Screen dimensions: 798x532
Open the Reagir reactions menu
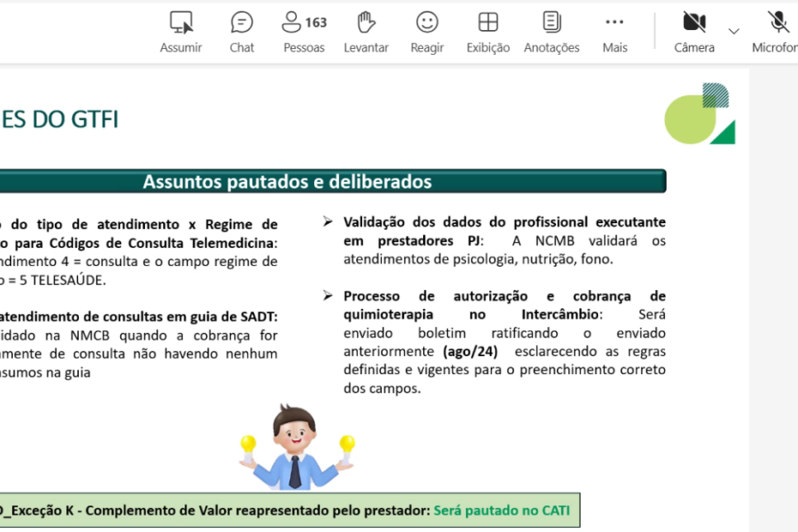(426, 23)
